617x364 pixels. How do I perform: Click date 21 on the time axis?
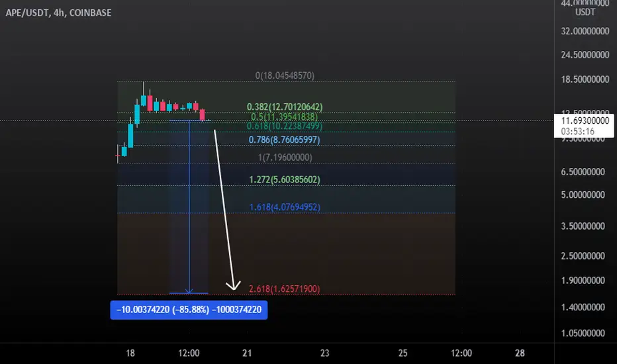[x=247, y=353]
